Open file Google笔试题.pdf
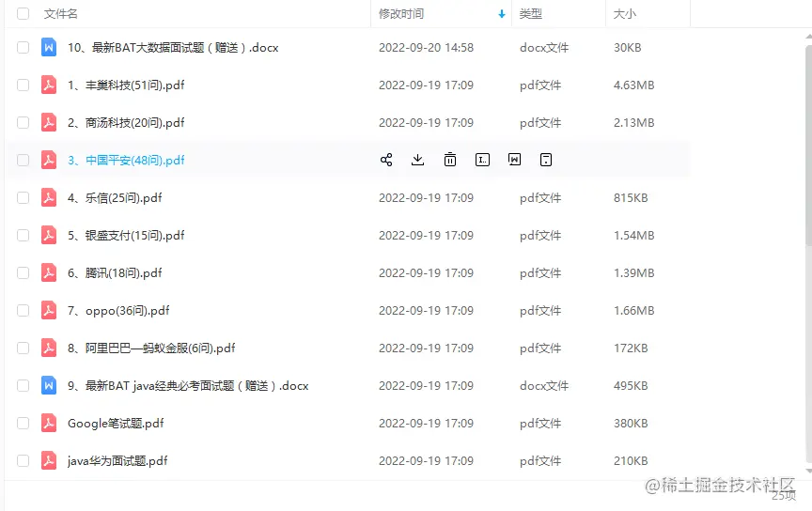This screenshot has height=511, width=812. (116, 423)
